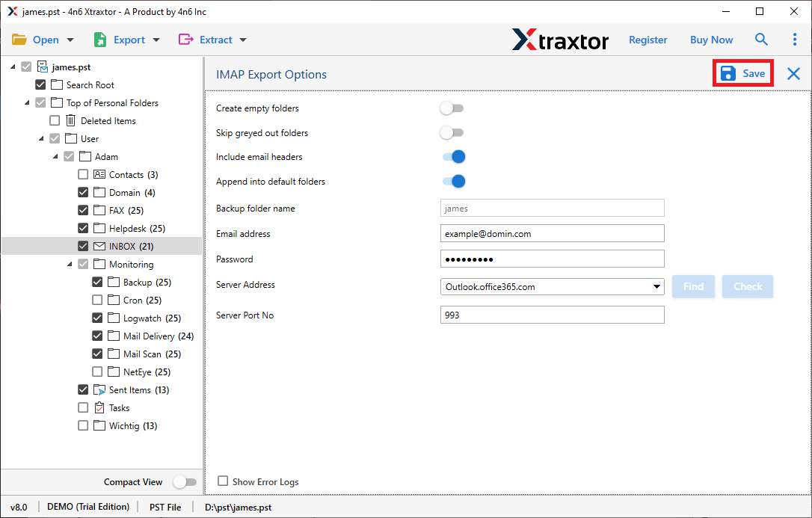
Task: Click the Save button label
Action: coord(754,73)
